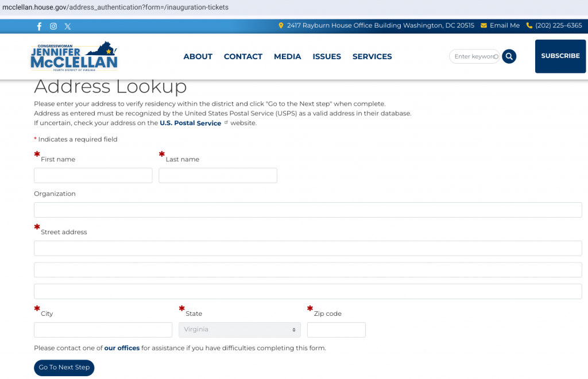Open the Facebook page icon

pyautogui.click(x=39, y=26)
